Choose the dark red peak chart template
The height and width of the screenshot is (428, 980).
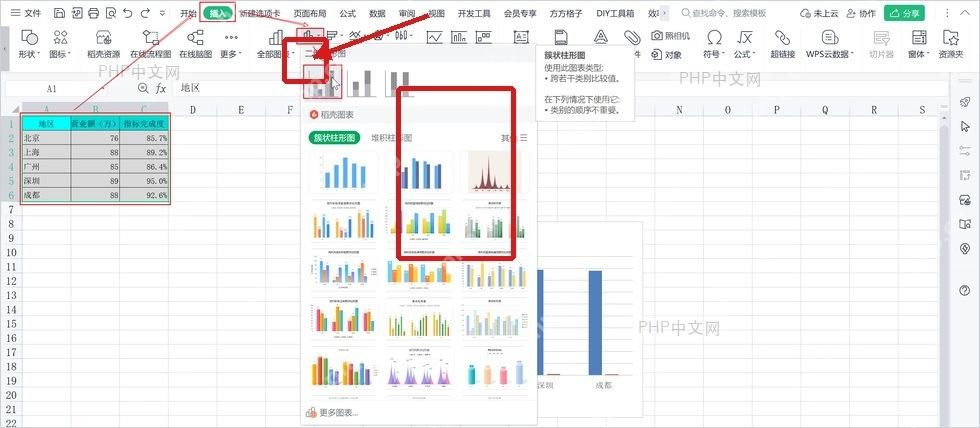496,172
